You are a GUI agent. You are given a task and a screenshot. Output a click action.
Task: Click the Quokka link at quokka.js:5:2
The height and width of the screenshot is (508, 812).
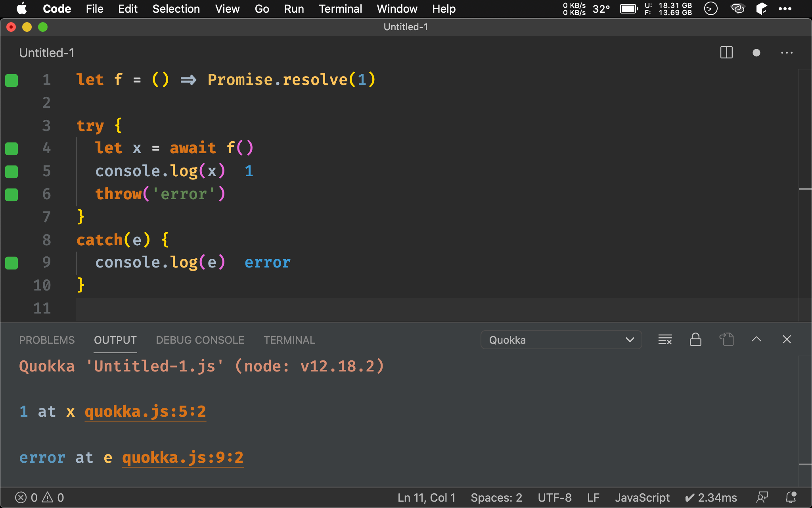[x=144, y=412]
